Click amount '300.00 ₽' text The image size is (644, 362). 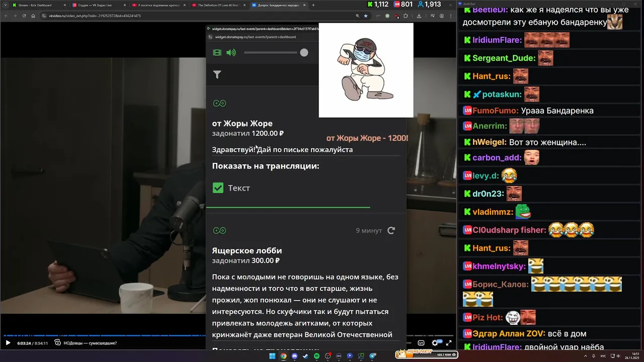point(266,260)
